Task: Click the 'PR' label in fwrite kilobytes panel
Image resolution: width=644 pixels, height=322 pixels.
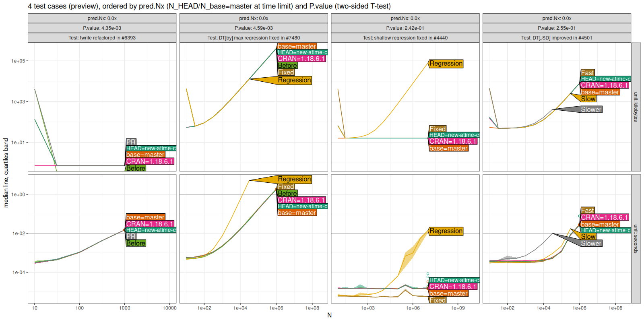Action: tap(131, 142)
